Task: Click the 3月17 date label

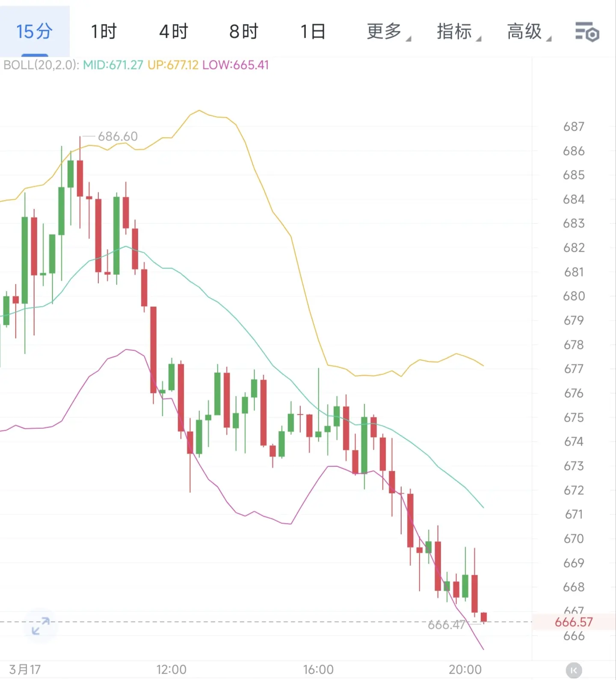Action: click(25, 669)
